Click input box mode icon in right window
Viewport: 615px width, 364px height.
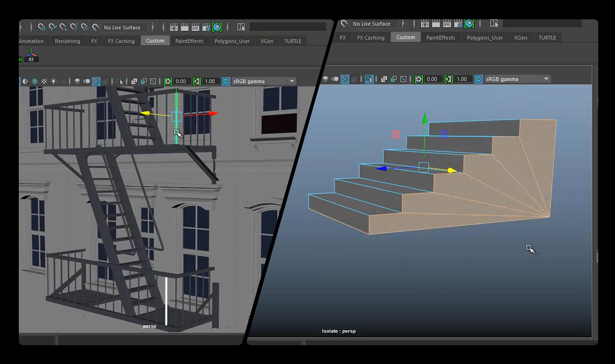click(x=495, y=23)
